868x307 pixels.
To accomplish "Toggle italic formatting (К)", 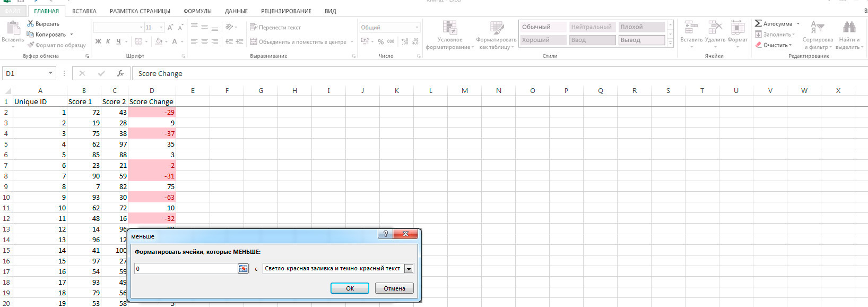I will click(108, 41).
